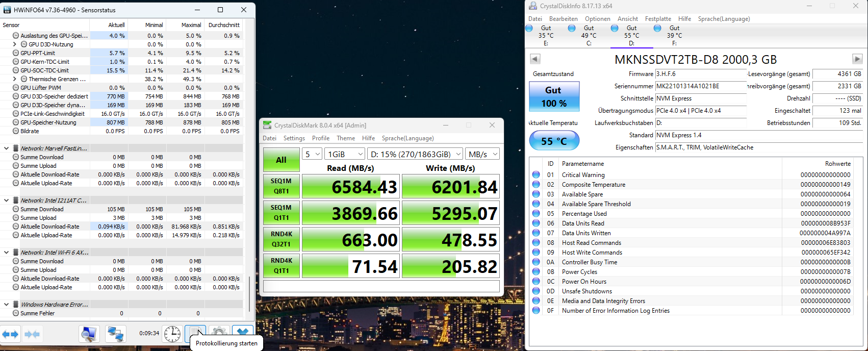Open test size dropdown showing 1GiB

point(345,154)
